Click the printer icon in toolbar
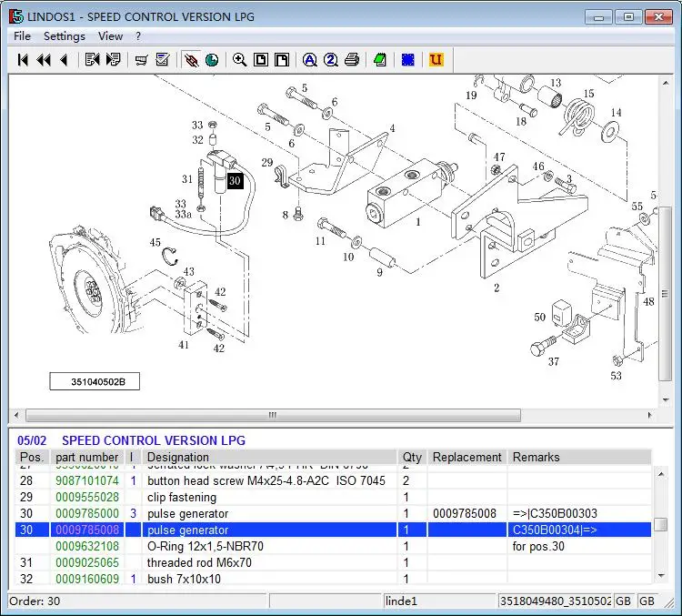This screenshot has height=616, width=682. pos(352,60)
